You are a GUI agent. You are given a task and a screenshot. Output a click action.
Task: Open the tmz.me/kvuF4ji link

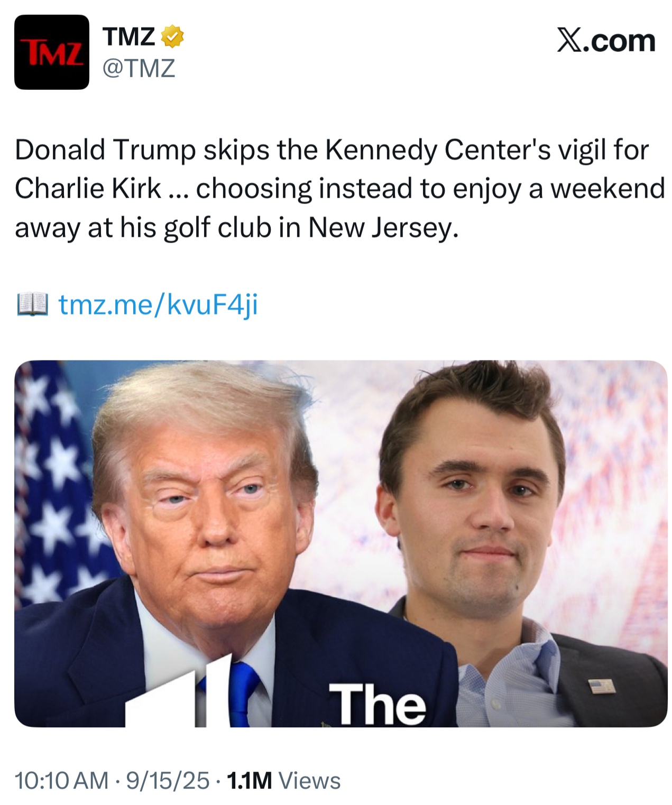(158, 304)
